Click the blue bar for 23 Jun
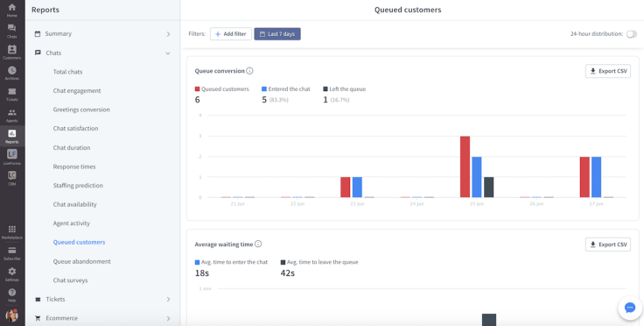 tap(357, 188)
